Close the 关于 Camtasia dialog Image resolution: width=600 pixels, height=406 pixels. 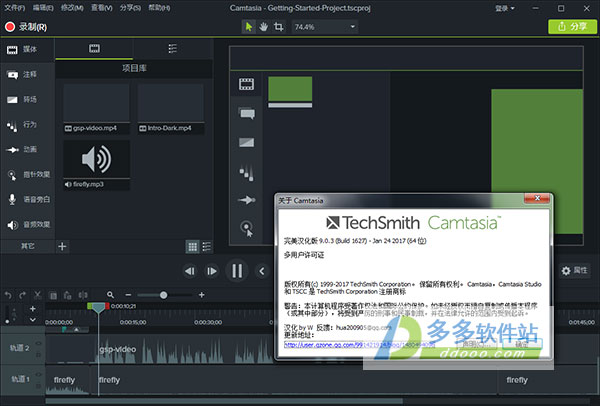537,198
